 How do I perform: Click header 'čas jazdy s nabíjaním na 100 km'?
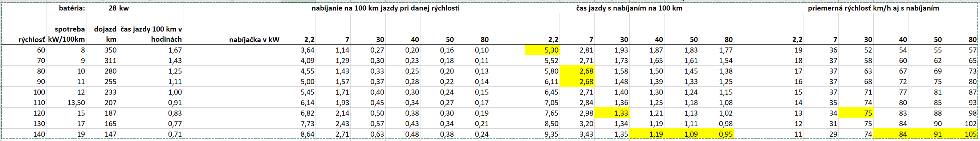click(629, 8)
